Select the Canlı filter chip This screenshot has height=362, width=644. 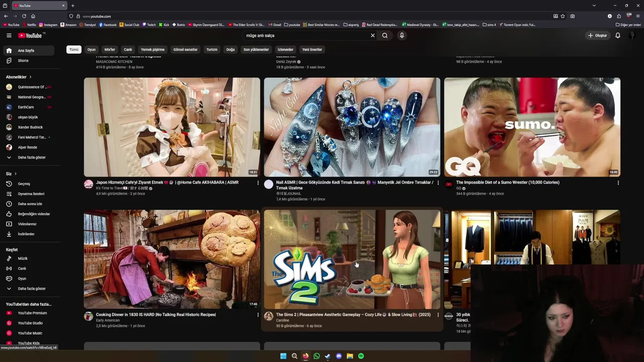point(128,49)
